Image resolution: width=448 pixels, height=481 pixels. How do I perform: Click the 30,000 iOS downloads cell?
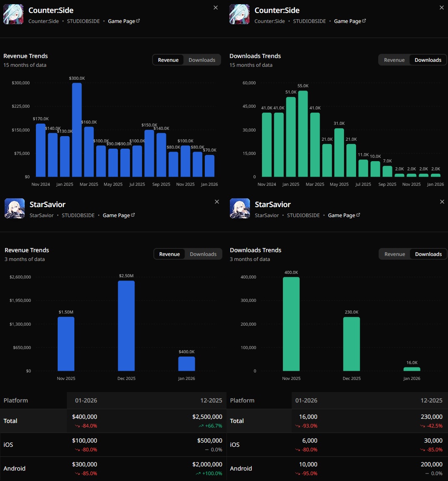coord(433,440)
